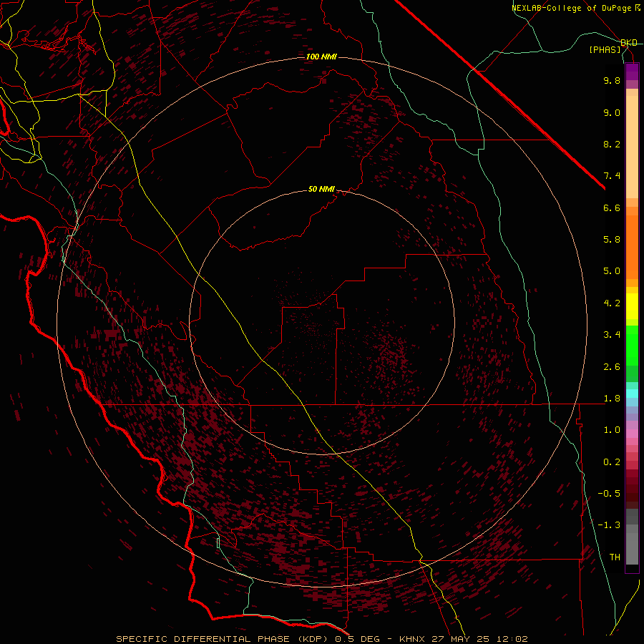Viewport: 644px width, 644px height.
Task: Click the 0.2 scale value
Action: coord(612,462)
